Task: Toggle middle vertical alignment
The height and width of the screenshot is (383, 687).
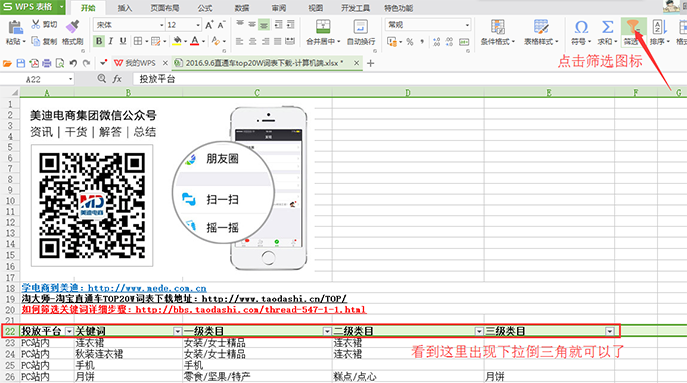Action: [252, 25]
